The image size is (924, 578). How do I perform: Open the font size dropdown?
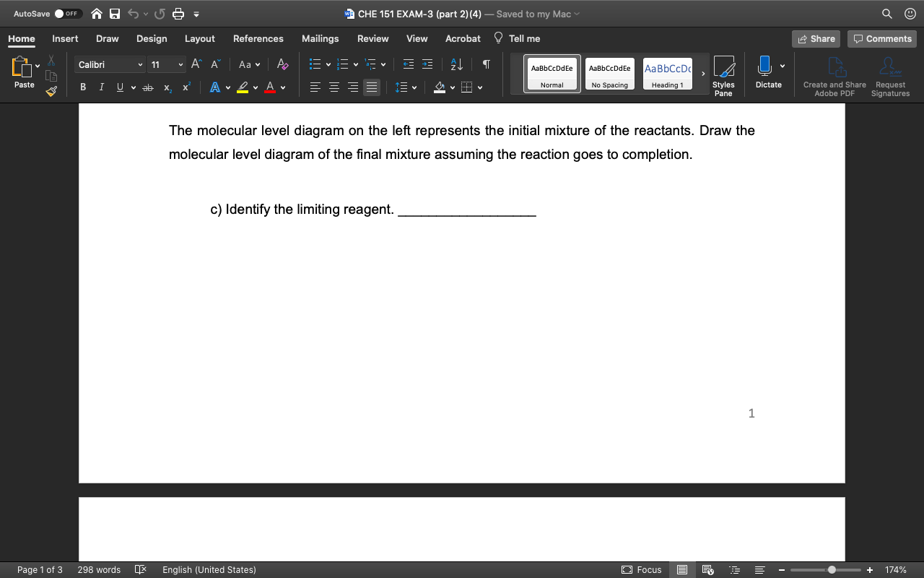point(166,64)
